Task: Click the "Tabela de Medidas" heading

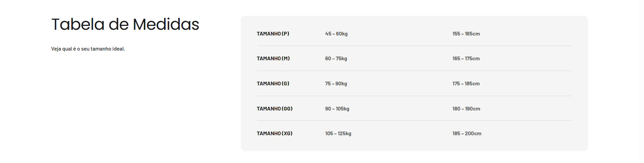Action: tap(125, 24)
